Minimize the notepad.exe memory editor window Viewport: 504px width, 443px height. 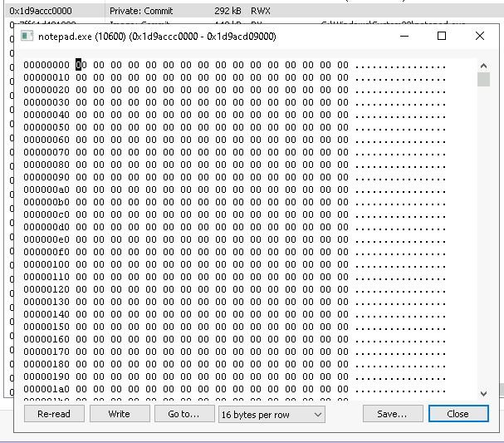point(403,37)
